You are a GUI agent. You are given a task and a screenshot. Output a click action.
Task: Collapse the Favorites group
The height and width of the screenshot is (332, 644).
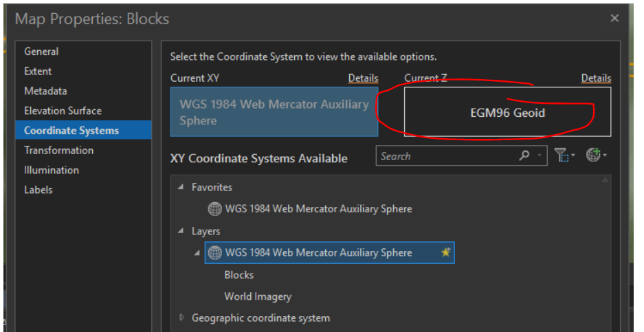181,187
